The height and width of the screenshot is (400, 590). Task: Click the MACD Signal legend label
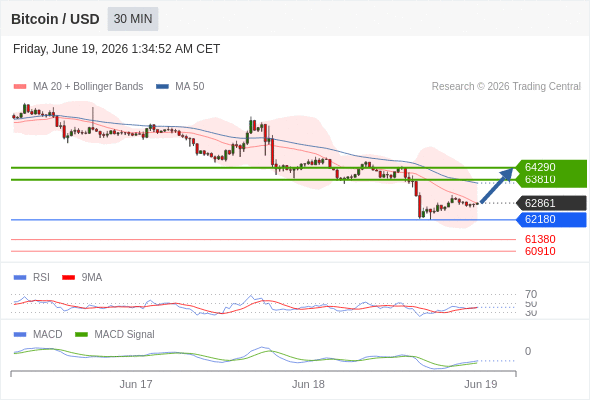tap(124, 334)
